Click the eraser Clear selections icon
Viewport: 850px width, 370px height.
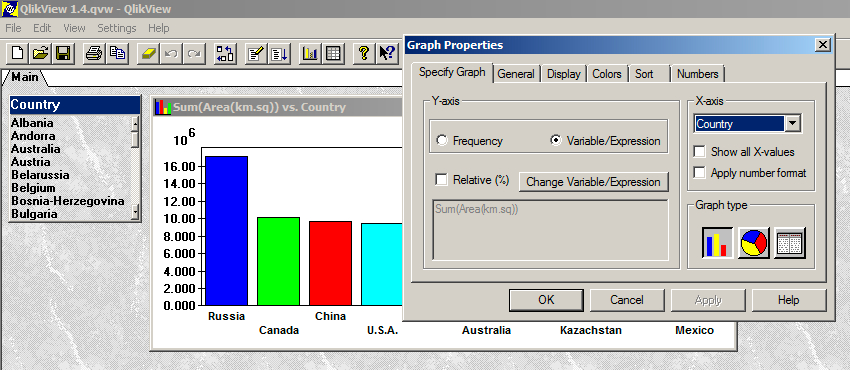147,53
